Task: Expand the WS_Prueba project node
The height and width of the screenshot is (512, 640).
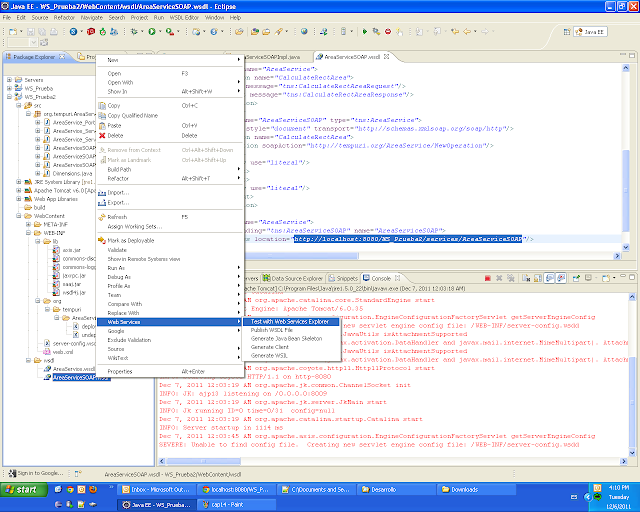Action: (x=9, y=88)
